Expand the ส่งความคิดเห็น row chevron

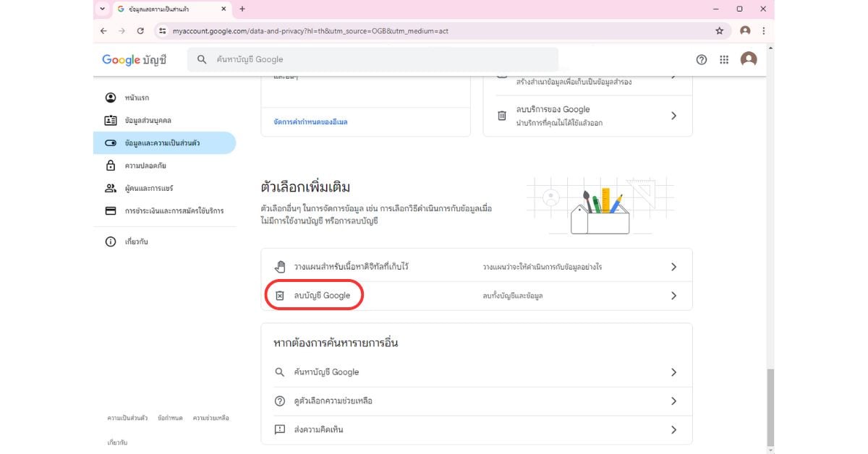tap(673, 429)
